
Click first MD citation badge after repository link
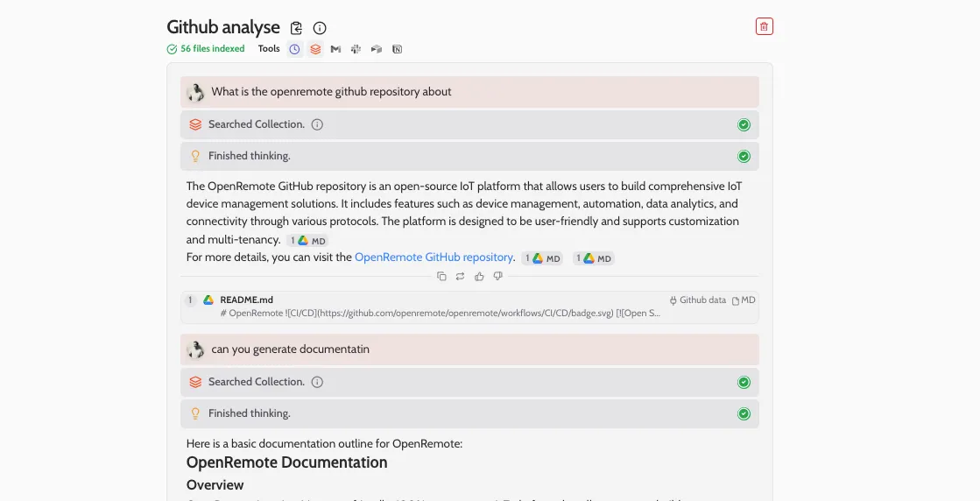click(542, 258)
